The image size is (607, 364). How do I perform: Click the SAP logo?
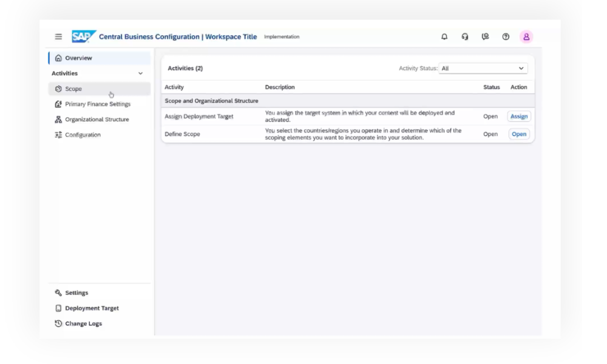[x=83, y=36]
